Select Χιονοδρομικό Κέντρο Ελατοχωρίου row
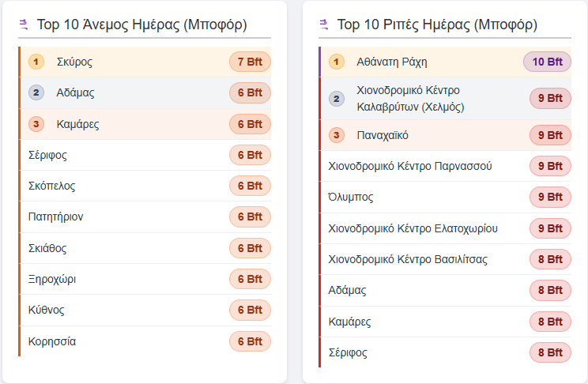This screenshot has height=384, width=588. (447, 228)
